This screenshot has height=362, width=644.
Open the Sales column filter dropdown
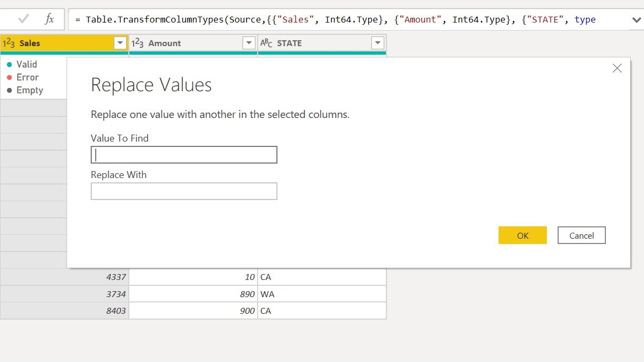click(121, 43)
